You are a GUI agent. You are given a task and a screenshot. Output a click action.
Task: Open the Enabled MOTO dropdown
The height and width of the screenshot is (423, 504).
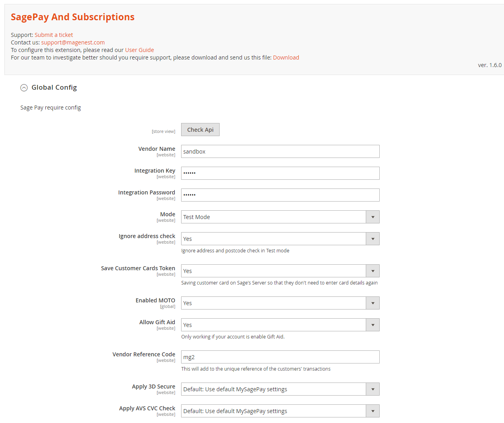coord(280,303)
